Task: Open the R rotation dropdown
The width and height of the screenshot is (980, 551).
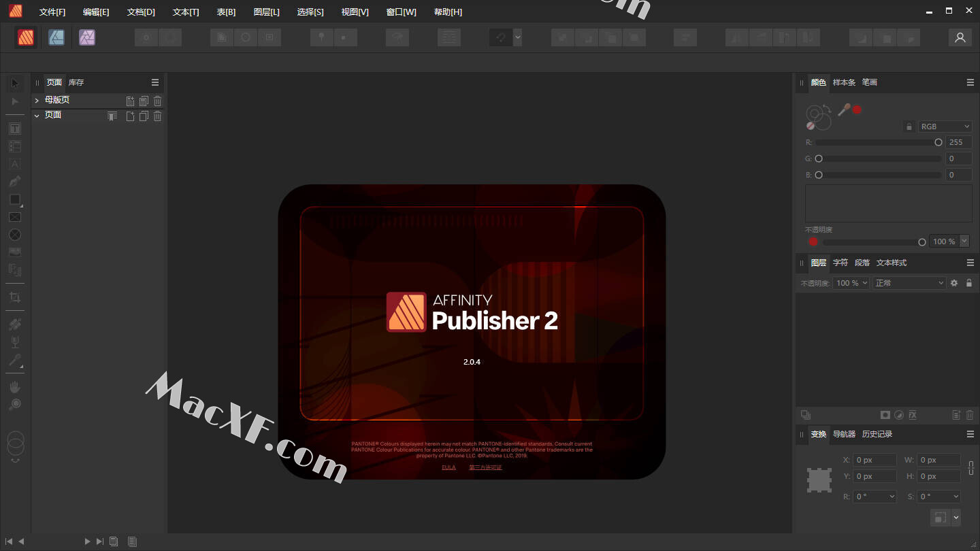Action: (x=875, y=497)
